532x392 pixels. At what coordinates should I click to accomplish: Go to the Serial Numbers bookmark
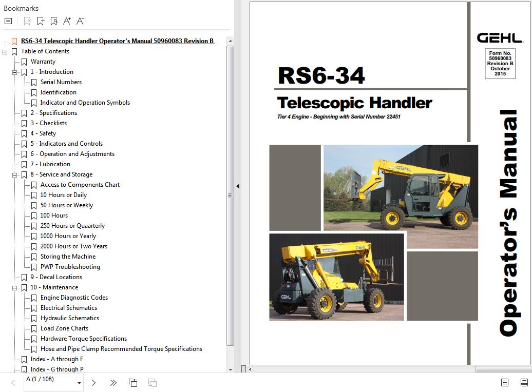pos(61,82)
